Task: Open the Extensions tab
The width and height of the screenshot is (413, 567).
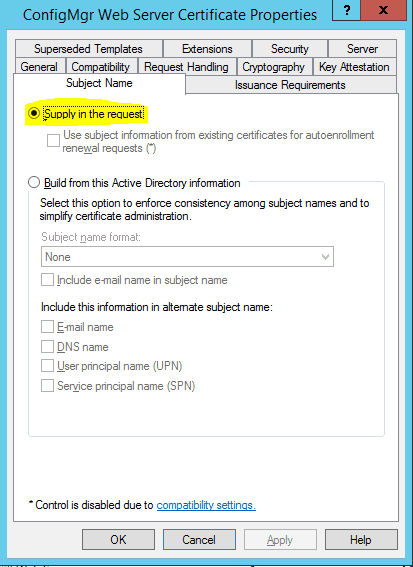Action: click(x=207, y=49)
